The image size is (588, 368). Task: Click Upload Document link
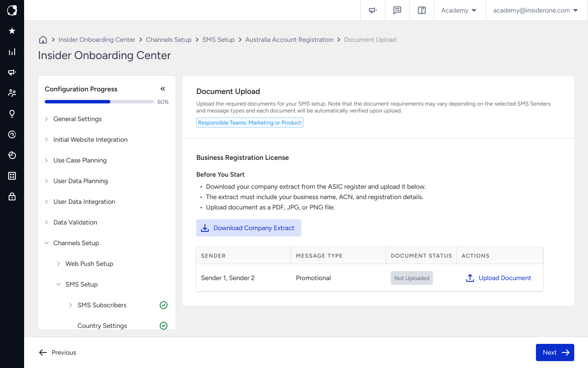click(499, 278)
